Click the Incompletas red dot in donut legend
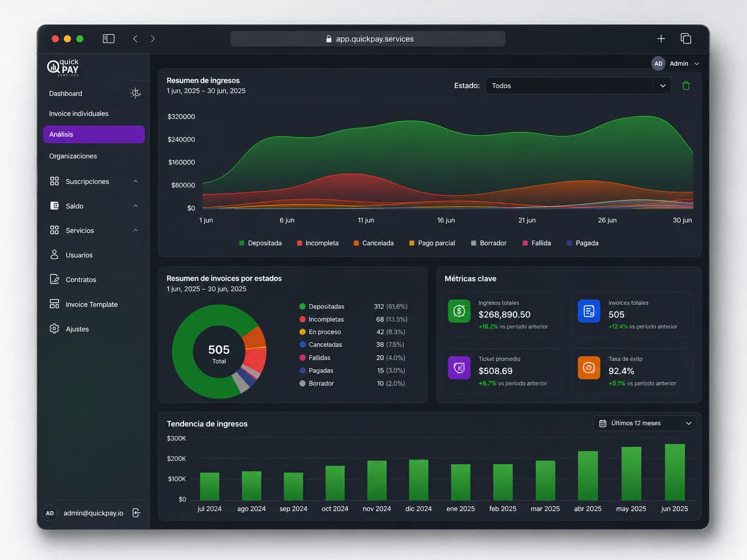The height and width of the screenshot is (560, 747). point(302,319)
